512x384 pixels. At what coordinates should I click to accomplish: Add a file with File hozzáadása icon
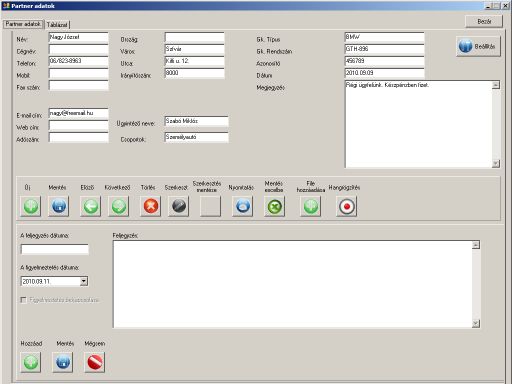click(x=310, y=206)
